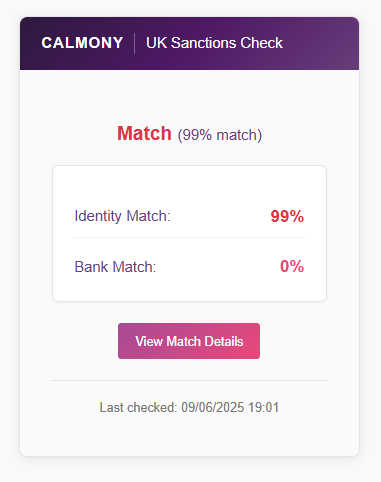Screen dimensions: 381x482
Task: Click the vertical divider in header
Action: pos(135,43)
